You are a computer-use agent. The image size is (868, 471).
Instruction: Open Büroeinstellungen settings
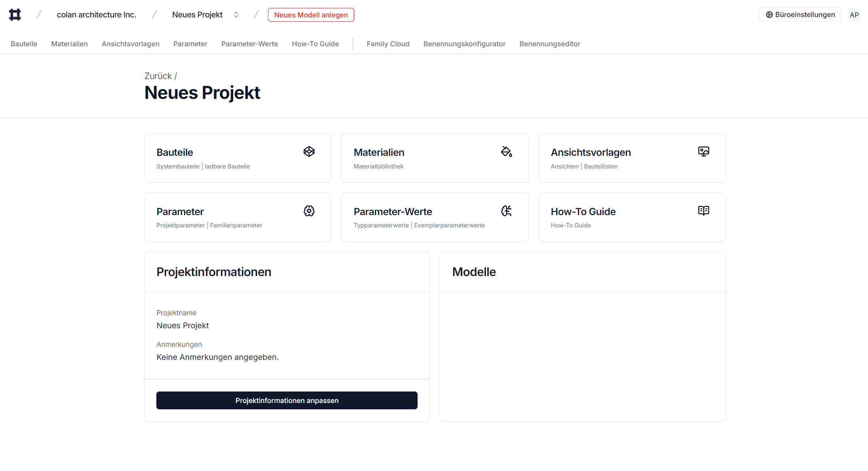(800, 15)
